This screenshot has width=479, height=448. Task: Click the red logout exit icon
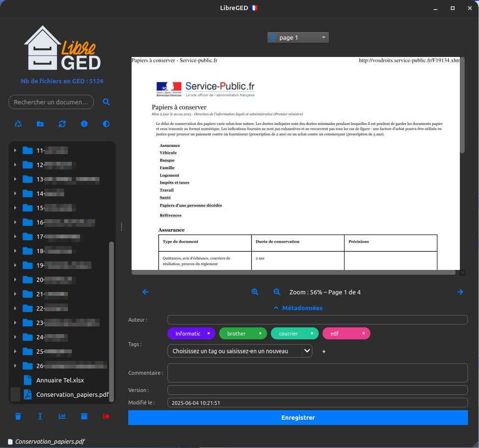point(106,416)
